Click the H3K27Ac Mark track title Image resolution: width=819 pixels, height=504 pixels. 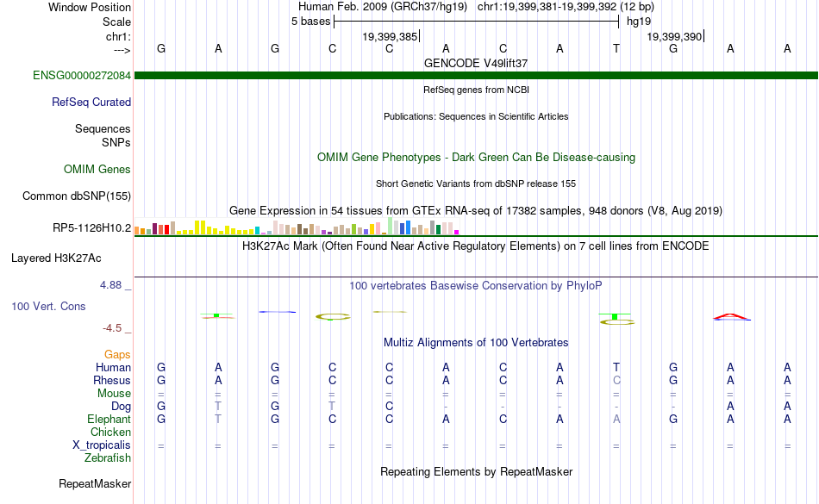(476, 246)
